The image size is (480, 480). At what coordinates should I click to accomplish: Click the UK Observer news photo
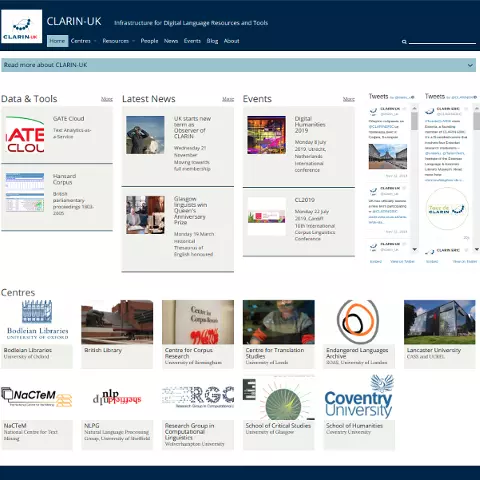click(145, 135)
